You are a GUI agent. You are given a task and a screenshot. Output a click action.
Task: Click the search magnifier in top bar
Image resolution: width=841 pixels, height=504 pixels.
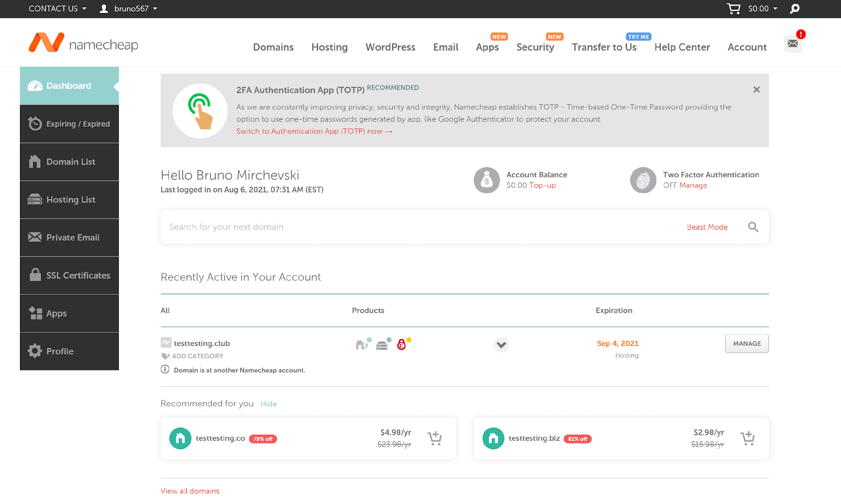795,8
